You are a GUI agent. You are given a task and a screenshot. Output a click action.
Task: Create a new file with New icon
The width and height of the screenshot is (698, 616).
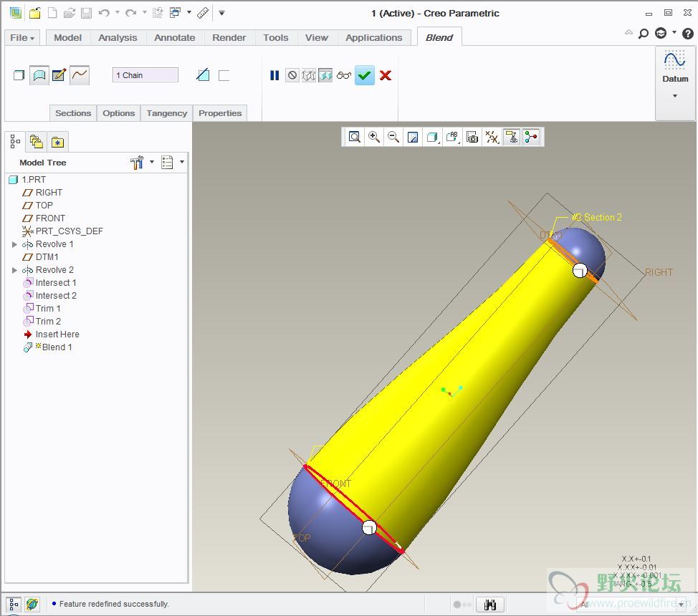52,13
